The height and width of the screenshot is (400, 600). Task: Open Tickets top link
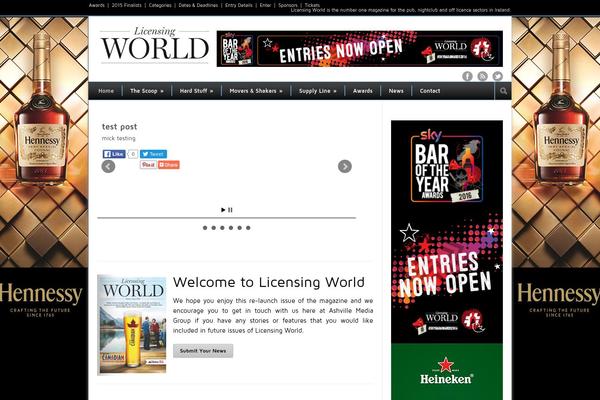pos(312,5)
